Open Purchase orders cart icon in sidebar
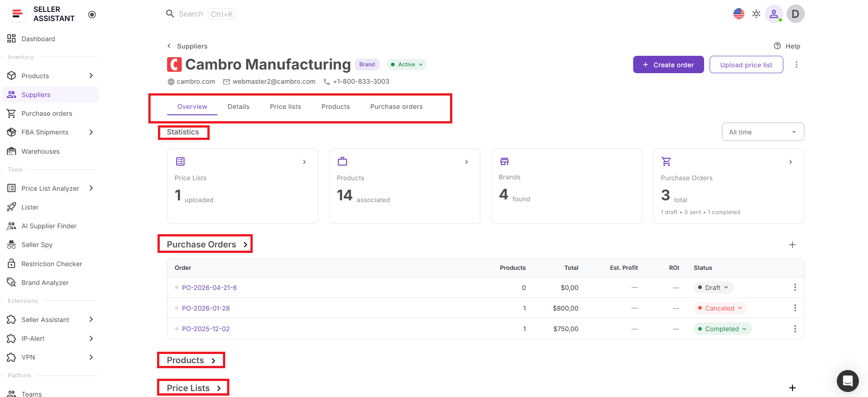The image size is (868, 397). click(11, 113)
